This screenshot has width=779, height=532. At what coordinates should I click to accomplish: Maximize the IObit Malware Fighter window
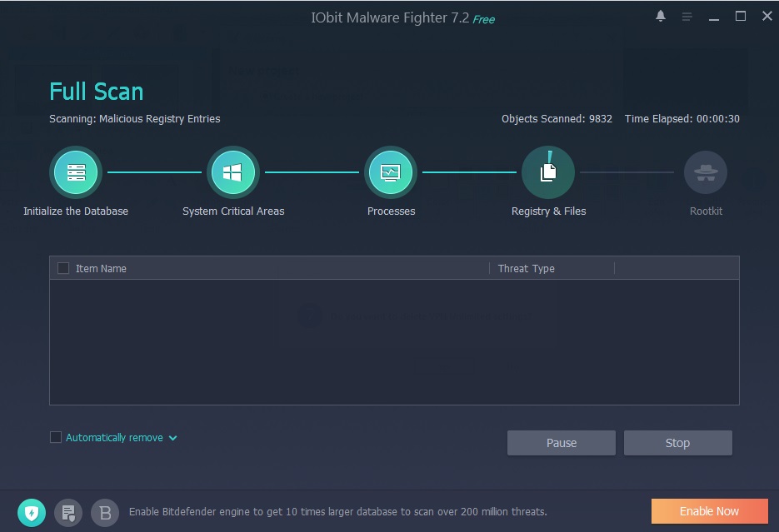740,17
